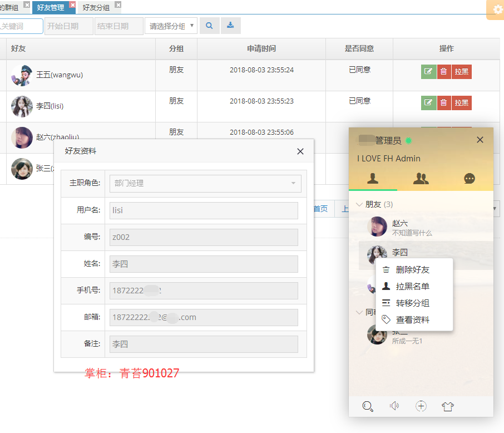Click the green online status indicator
Viewport: 504px width, 433px height.
coord(408,141)
